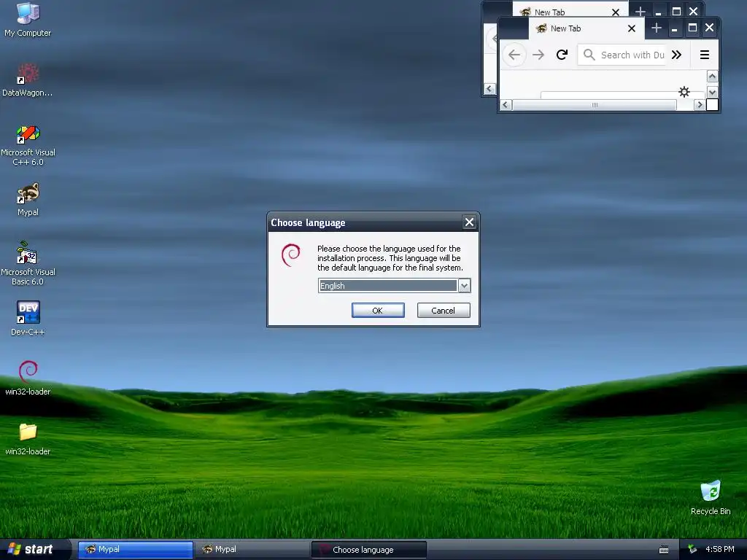Screen dimensions: 747x560
Task: Click system tray network status icon
Action: 693,550
